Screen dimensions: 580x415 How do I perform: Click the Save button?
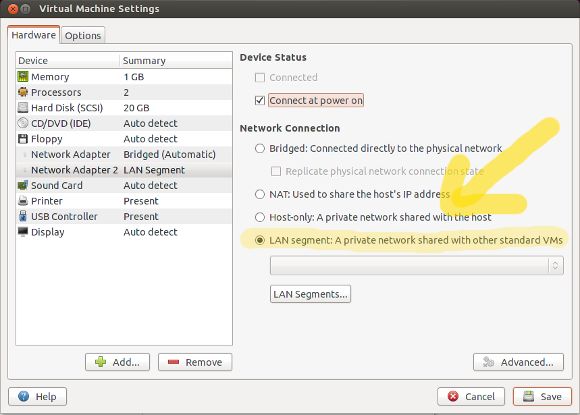tap(542, 397)
